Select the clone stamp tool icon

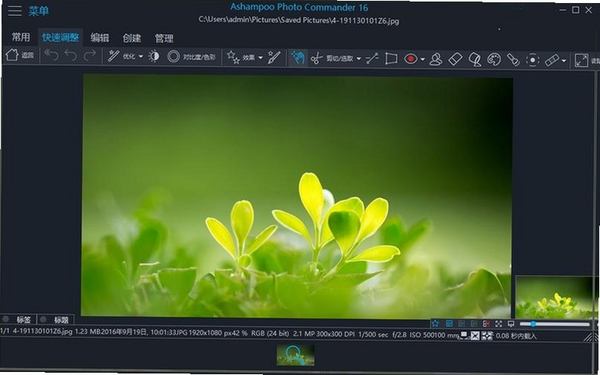click(x=474, y=60)
